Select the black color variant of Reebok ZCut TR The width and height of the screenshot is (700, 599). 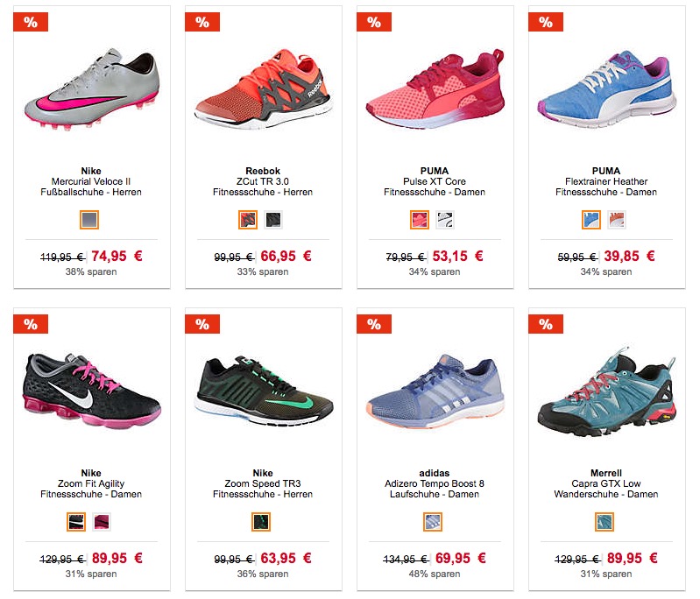(x=273, y=220)
